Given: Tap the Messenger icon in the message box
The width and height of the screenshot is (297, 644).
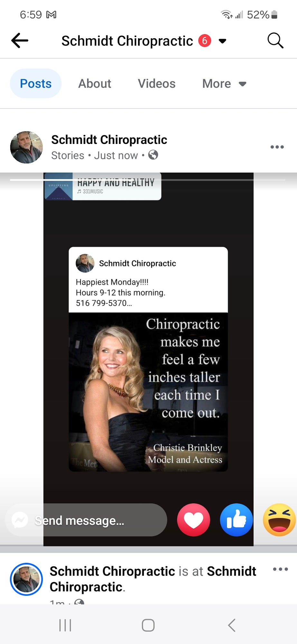Looking at the screenshot, I should pos(20,520).
